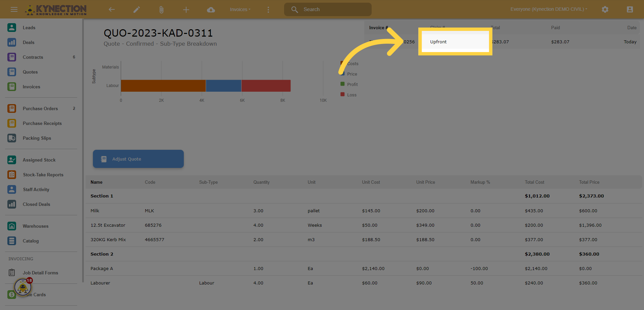Select the 12.5t Excavator row

pyautogui.click(x=364, y=225)
